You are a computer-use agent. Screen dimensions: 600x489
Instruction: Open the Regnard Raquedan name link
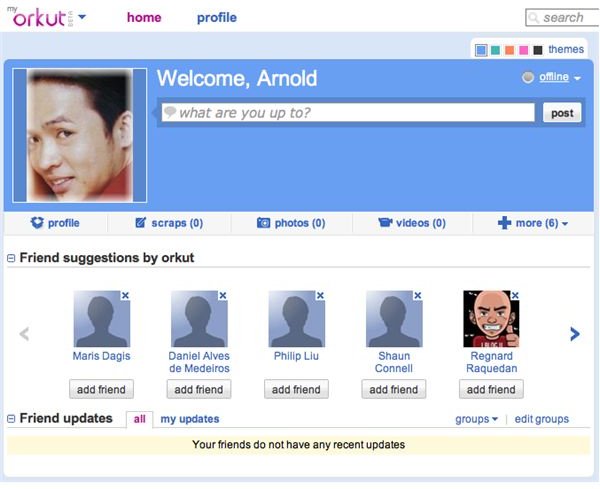coord(491,362)
